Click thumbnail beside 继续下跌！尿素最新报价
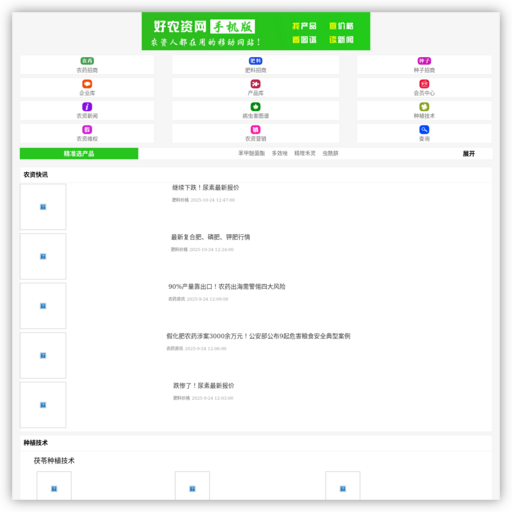This screenshot has width=512, height=512. click(x=43, y=207)
